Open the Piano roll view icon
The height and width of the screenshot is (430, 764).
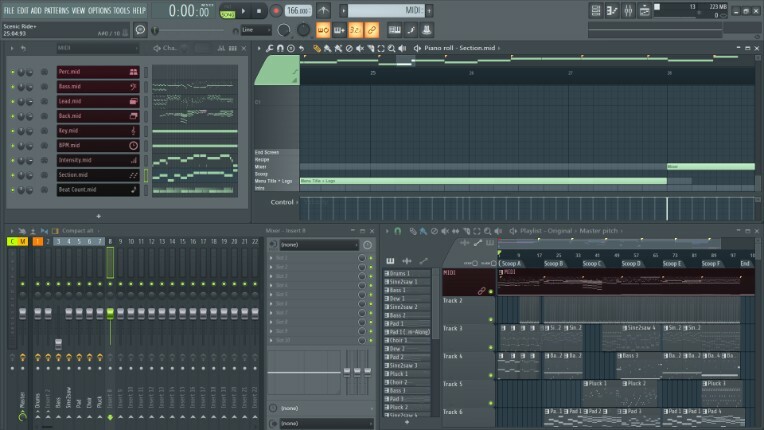pos(612,10)
